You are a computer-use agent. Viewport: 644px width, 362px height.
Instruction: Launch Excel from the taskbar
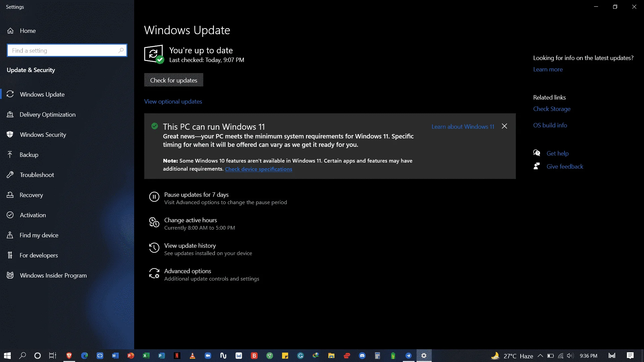click(146, 356)
